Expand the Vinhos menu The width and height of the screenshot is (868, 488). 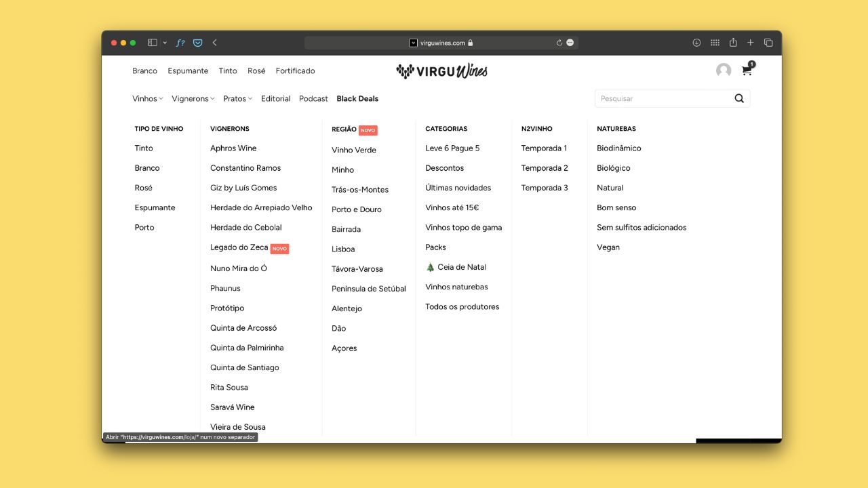(148, 98)
